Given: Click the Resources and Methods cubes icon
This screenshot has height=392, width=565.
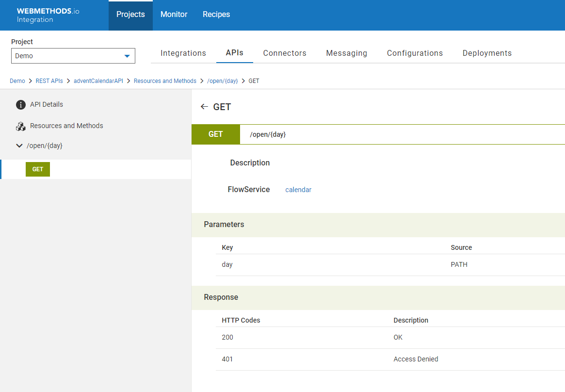Looking at the screenshot, I should pos(21,126).
